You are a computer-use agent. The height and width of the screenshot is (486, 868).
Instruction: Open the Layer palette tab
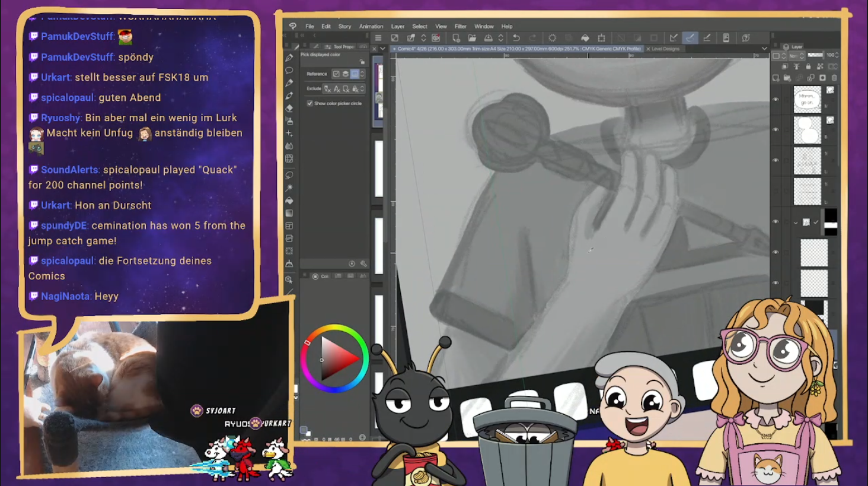click(x=793, y=46)
